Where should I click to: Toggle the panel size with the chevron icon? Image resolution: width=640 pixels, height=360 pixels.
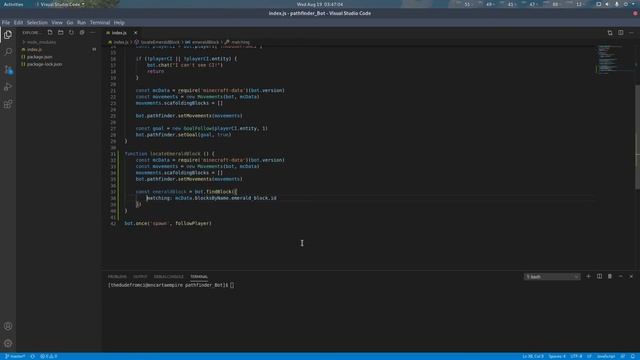[620, 276]
